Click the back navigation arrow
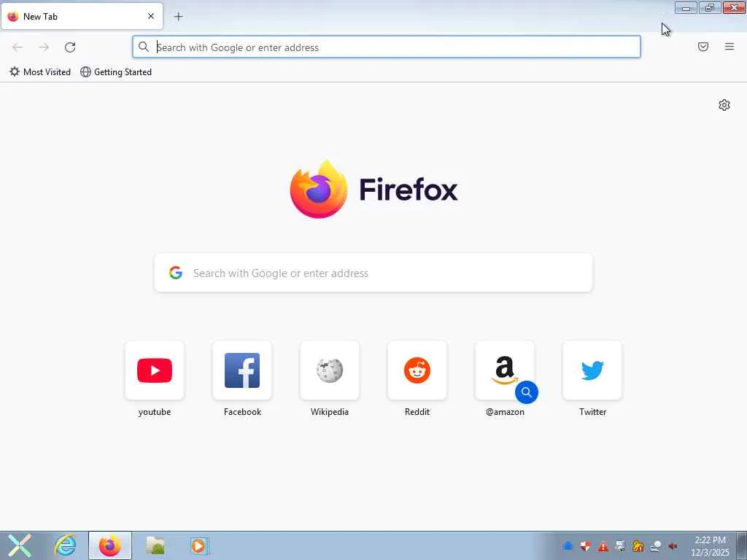The height and width of the screenshot is (560, 747). point(18,47)
